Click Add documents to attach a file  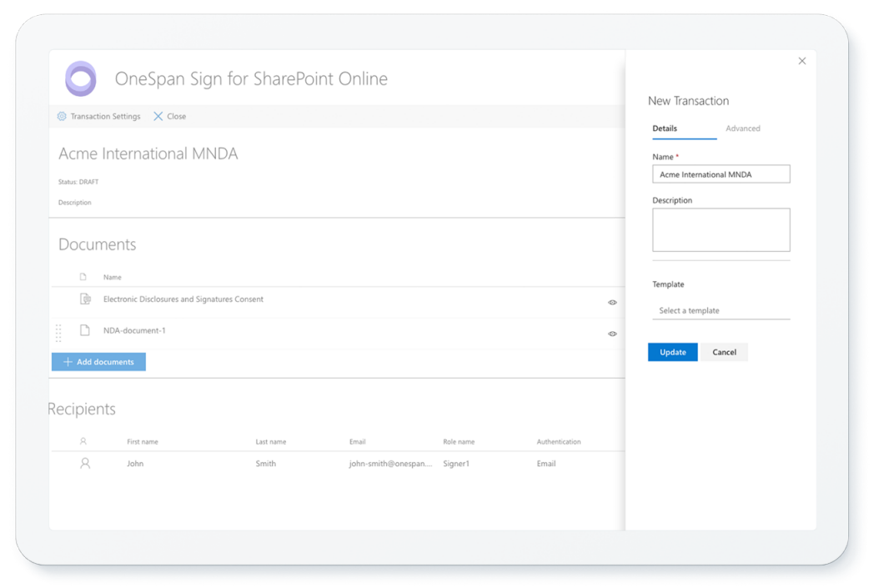pos(98,361)
